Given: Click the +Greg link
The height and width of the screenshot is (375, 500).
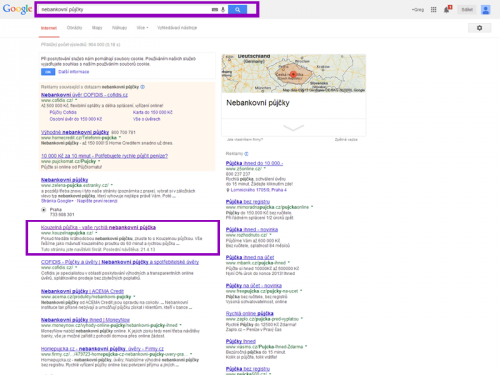Looking at the screenshot, I should (x=418, y=10).
